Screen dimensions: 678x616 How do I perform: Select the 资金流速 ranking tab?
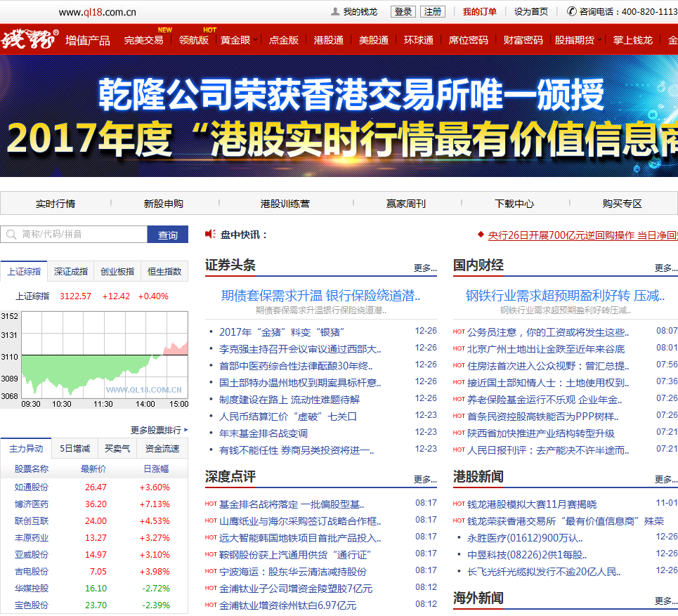pyautogui.click(x=162, y=449)
